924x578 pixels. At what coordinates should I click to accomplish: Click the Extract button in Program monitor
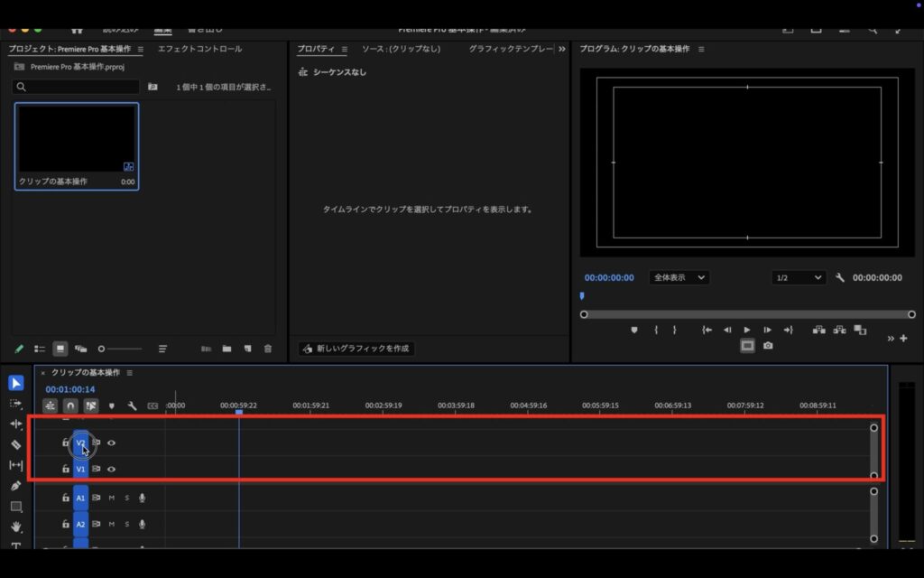pyautogui.click(x=840, y=330)
